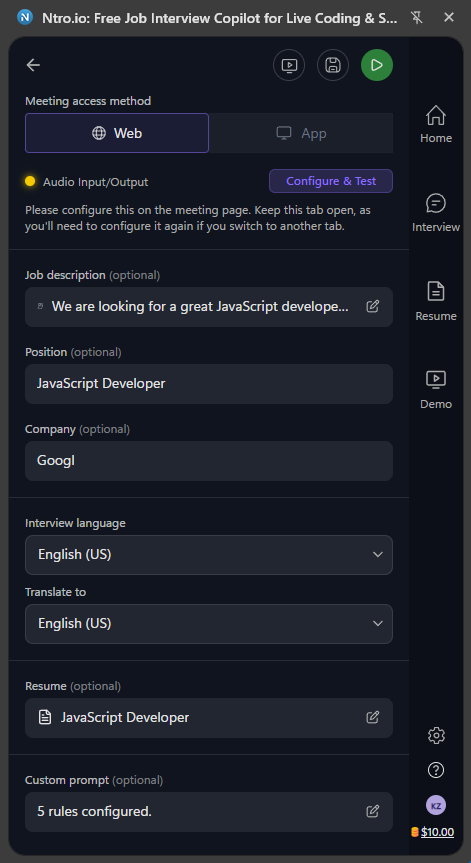
Task: Click the JavaScript Developer resume document icon
Action: [x=45, y=717]
